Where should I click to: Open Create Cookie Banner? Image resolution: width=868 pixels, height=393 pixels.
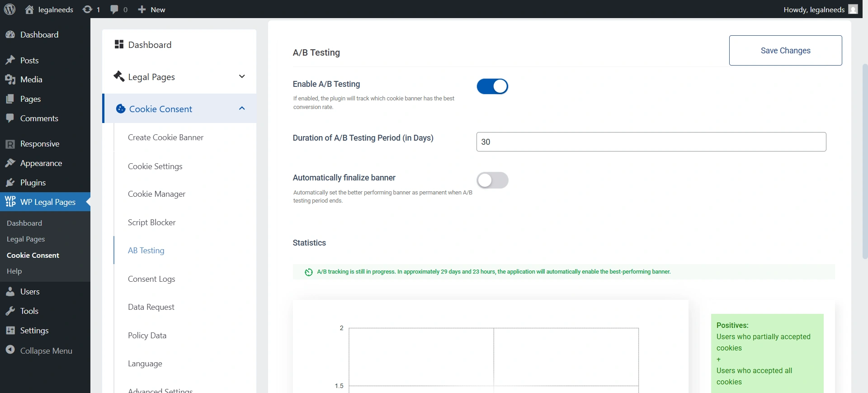coord(165,137)
